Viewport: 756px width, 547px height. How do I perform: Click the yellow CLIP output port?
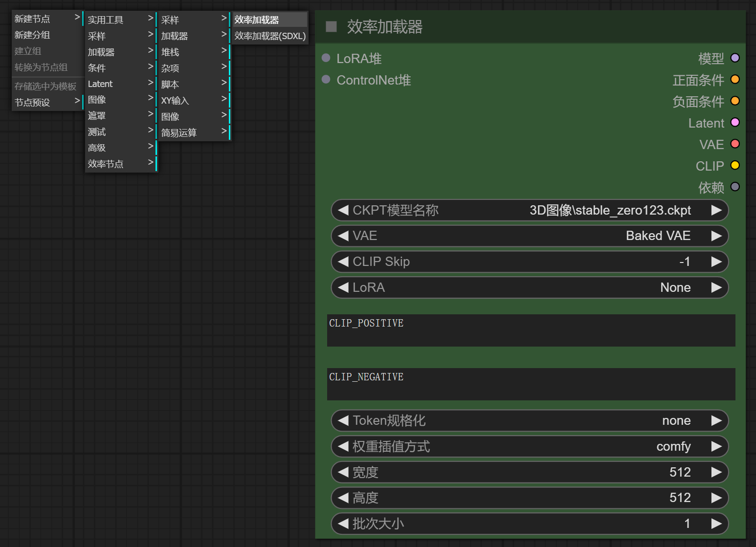click(735, 166)
